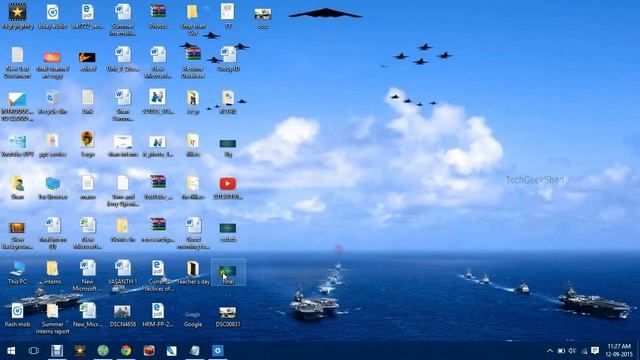The height and width of the screenshot is (360, 640).
Task: Select the final image file icon
Action: coord(228,272)
